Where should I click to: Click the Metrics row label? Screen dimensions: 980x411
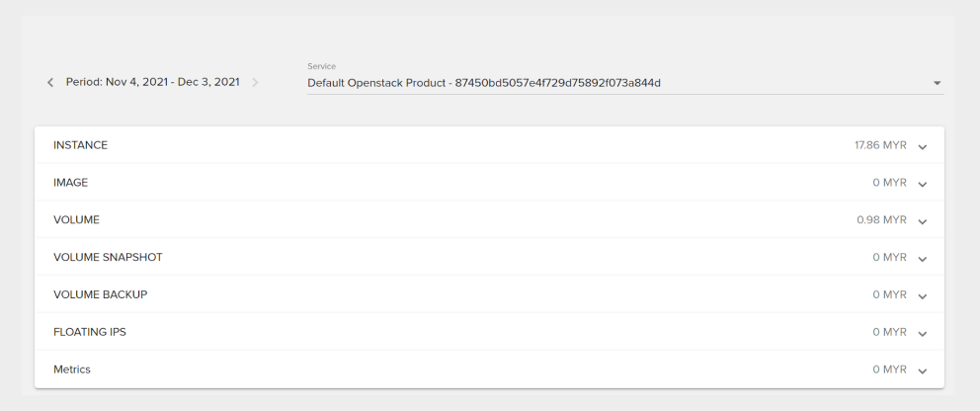coord(72,370)
